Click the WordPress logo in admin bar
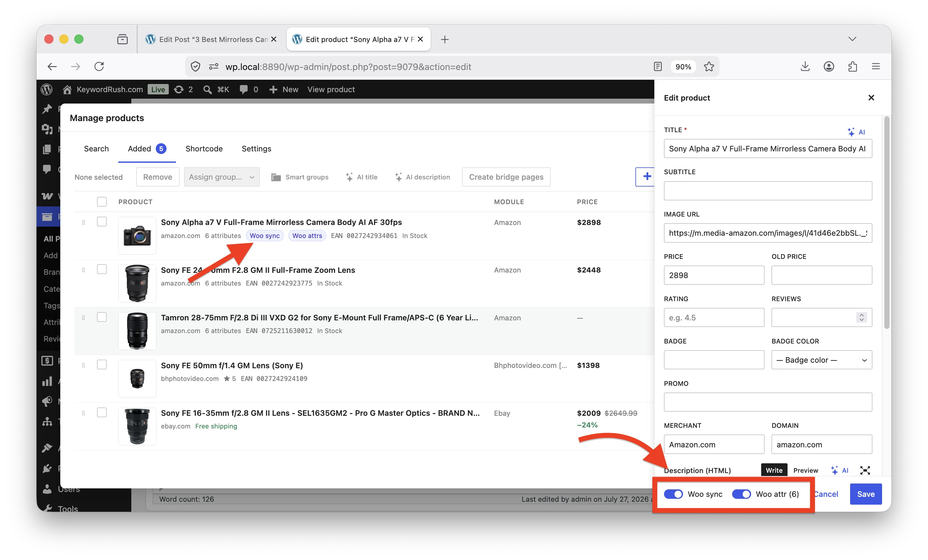 tap(46, 89)
